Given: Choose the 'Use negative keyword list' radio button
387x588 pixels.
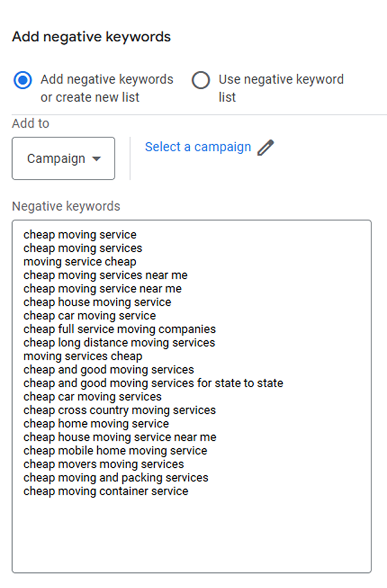Looking at the screenshot, I should pos(200,80).
